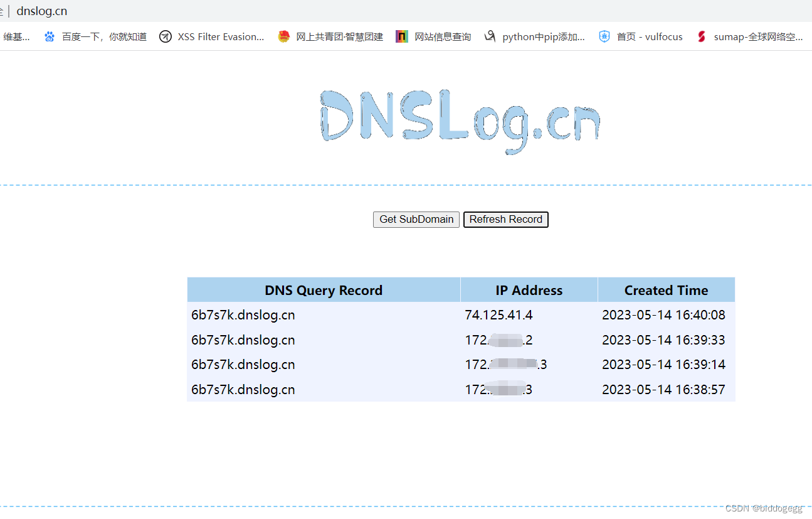812x519 pixels.
Task: Click the Get SubDomain button
Action: point(416,220)
